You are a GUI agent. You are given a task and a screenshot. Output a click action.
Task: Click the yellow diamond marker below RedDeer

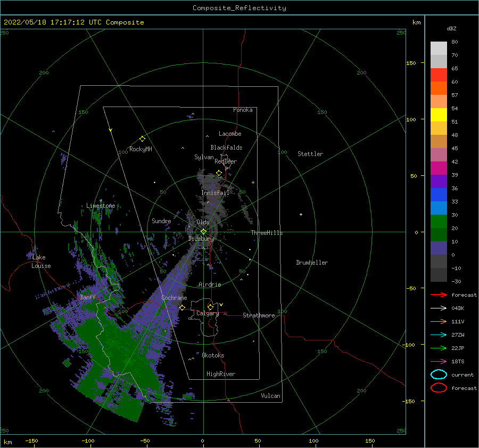point(219,173)
